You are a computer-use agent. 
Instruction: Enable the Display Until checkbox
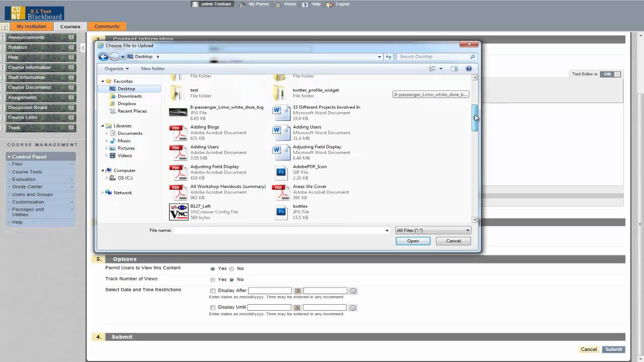pyautogui.click(x=213, y=308)
